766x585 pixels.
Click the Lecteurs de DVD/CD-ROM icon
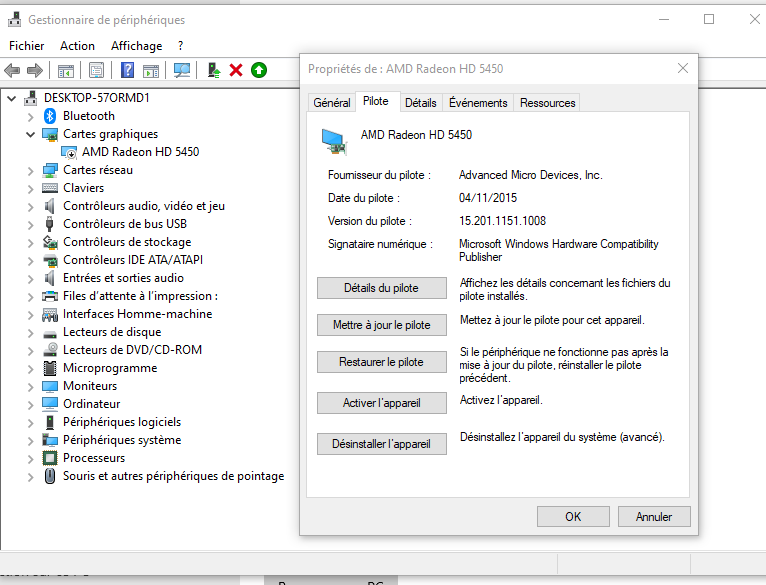coord(50,350)
